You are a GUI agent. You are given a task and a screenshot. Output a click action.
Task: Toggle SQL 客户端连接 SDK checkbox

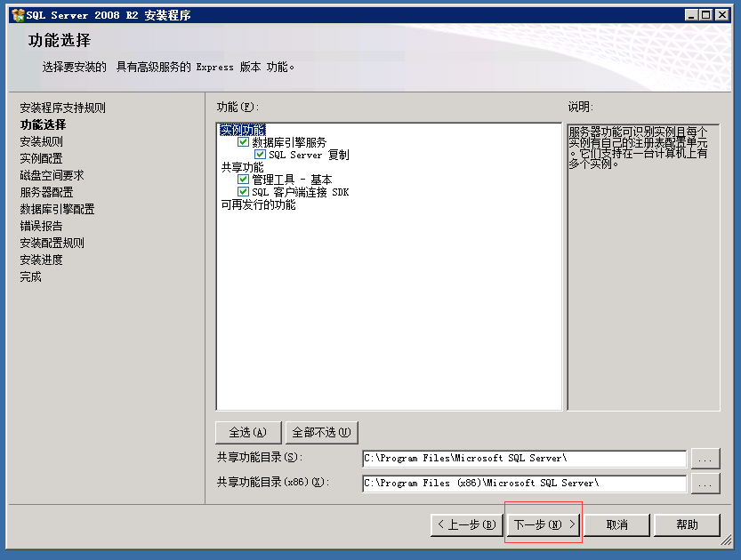pyautogui.click(x=243, y=192)
